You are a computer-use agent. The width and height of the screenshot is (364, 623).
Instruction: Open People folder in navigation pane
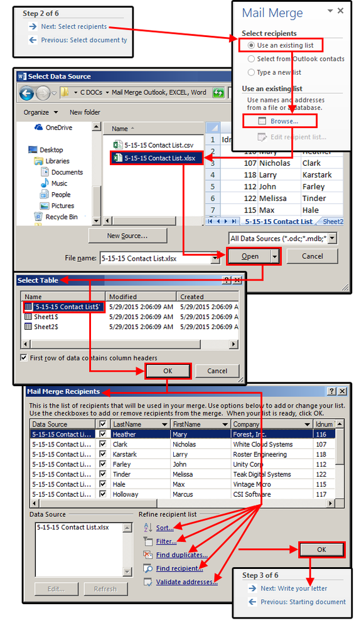[x=56, y=194]
